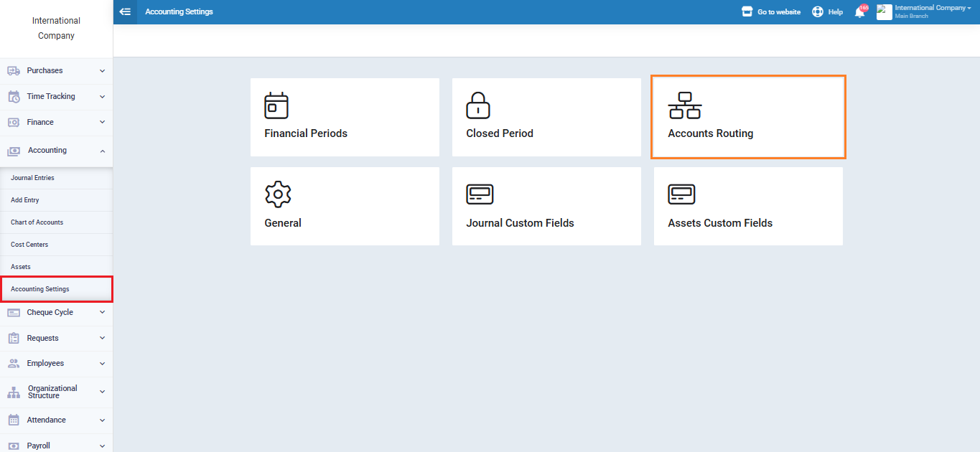Click the Assets Custom Fields icon
Image resolution: width=980 pixels, height=452 pixels.
point(681,194)
